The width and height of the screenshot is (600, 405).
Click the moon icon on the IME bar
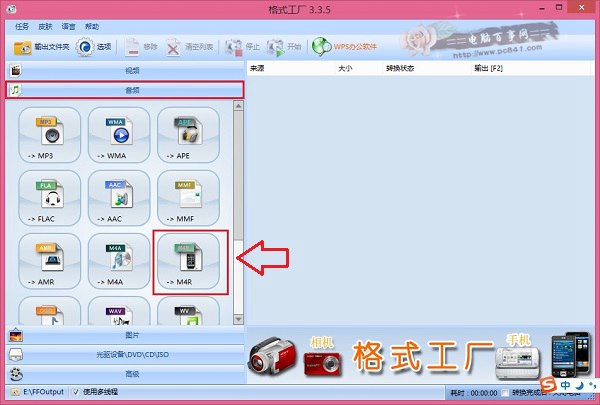pyautogui.click(x=579, y=385)
